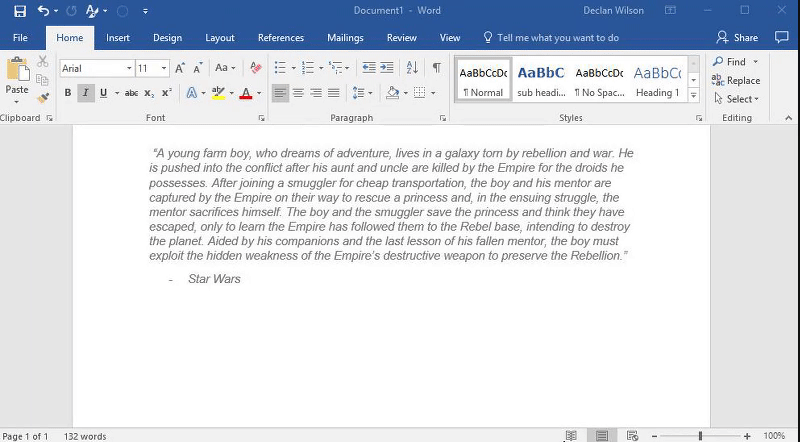Open the font size dropdown
This screenshot has height=442, width=800.
tap(164, 68)
